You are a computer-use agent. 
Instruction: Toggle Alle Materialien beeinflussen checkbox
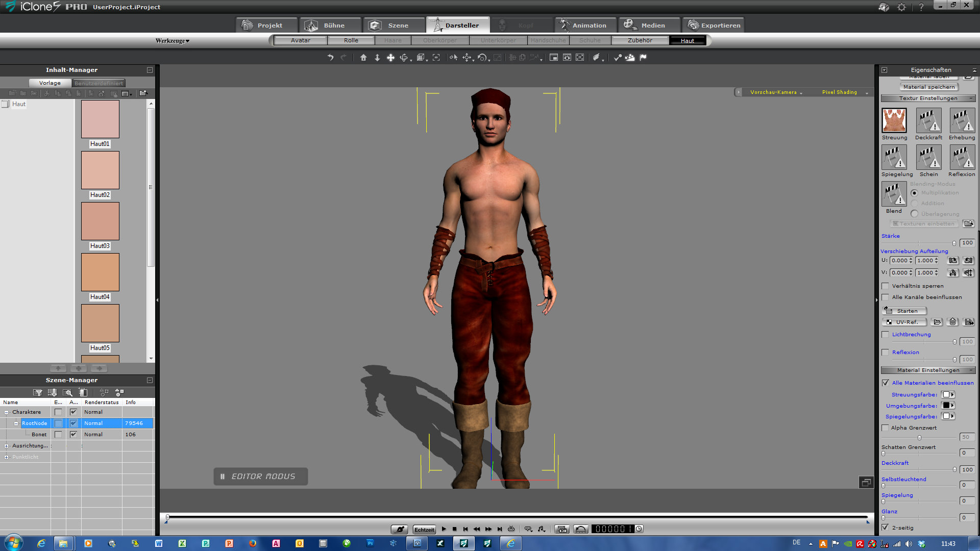click(x=886, y=383)
